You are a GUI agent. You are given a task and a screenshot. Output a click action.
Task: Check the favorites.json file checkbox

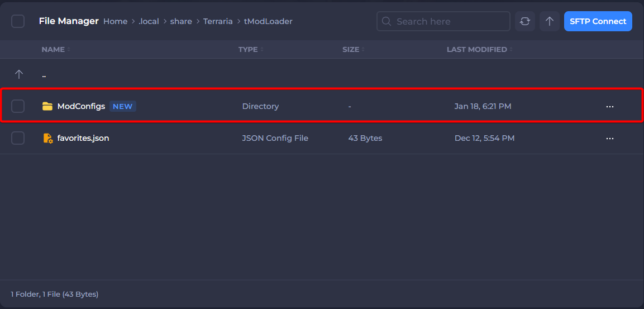click(18, 138)
